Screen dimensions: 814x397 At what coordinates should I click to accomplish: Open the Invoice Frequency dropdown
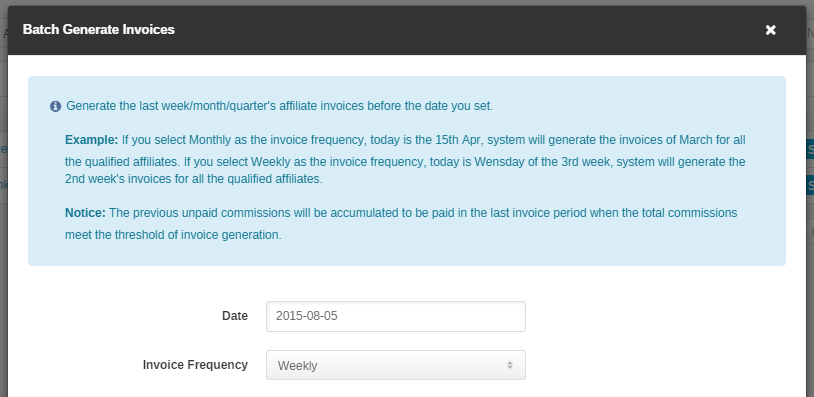point(396,365)
